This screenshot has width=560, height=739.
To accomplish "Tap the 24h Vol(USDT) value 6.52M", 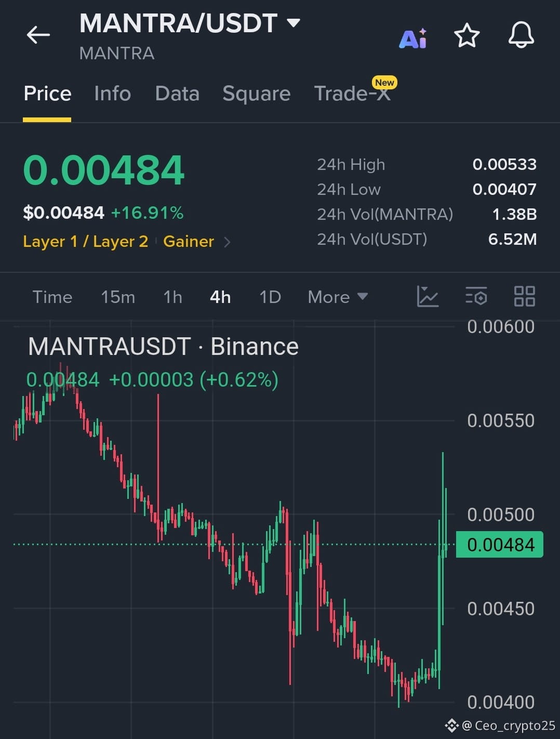I will pos(513,239).
